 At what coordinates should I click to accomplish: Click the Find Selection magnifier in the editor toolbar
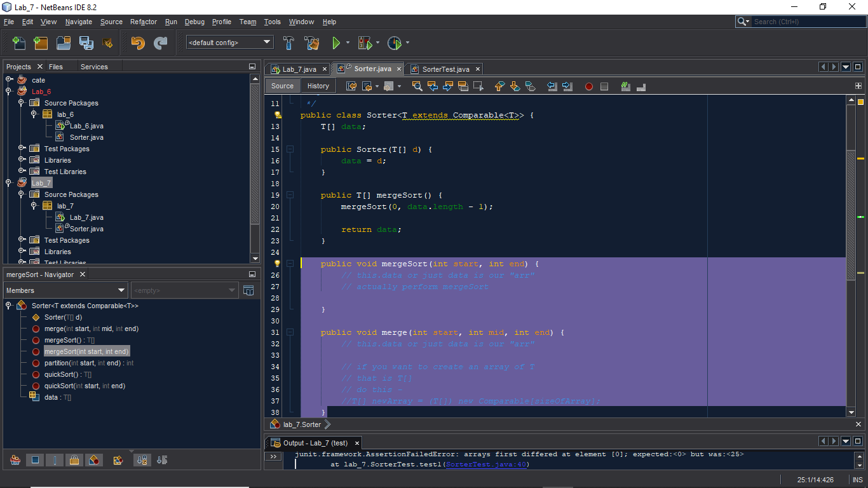(417, 86)
